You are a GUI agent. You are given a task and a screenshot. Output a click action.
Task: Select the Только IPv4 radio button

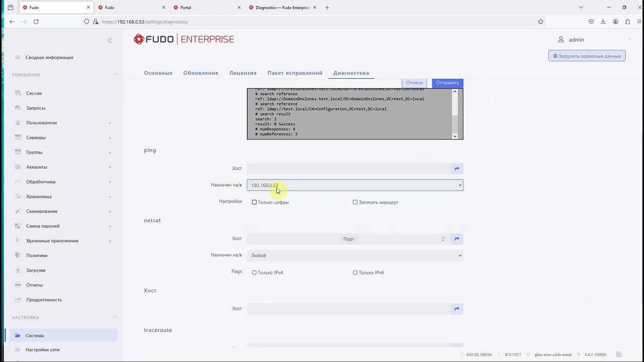pyautogui.click(x=254, y=273)
